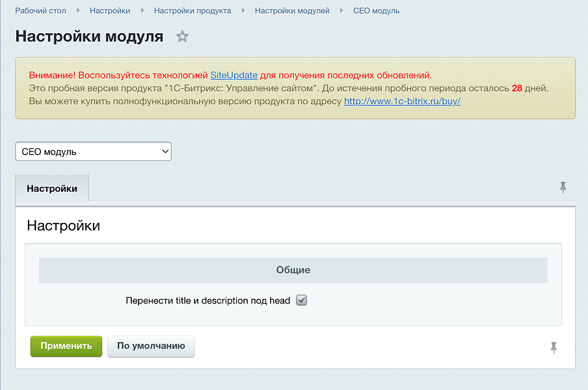Switch to the Настройки tab
Image resolution: width=588 pixels, height=390 pixels.
pos(51,187)
